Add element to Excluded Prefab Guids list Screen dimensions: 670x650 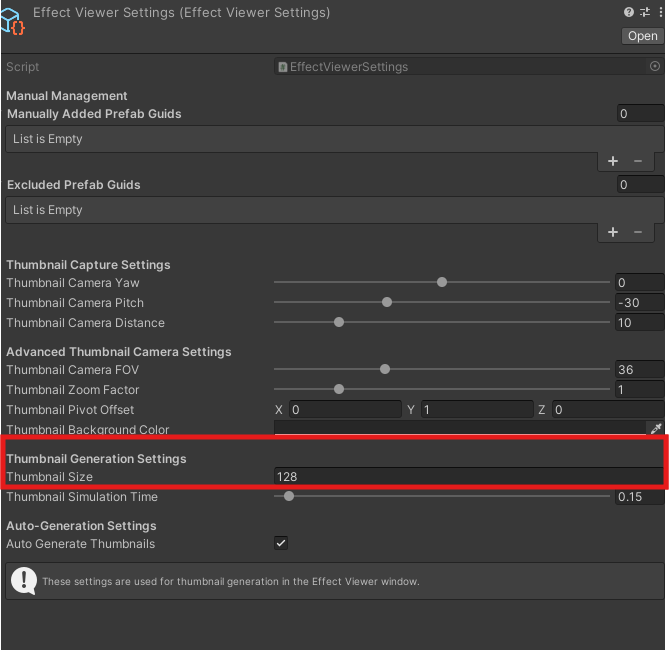(613, 232)
